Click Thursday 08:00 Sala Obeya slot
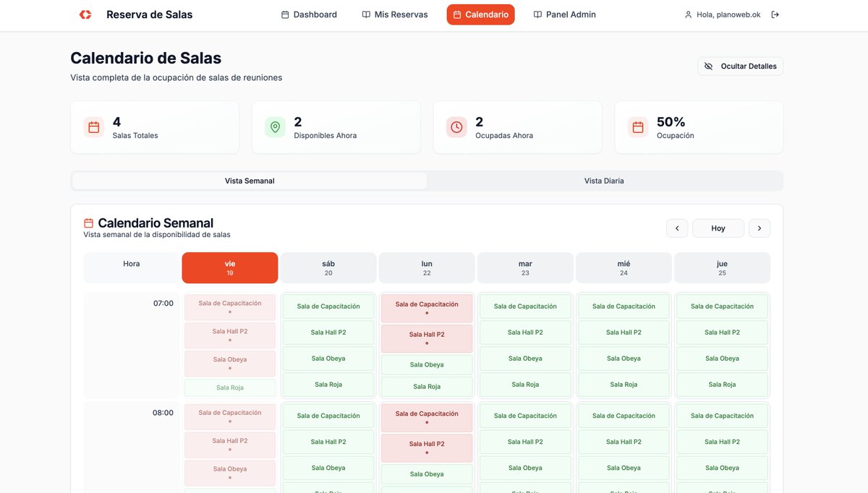Screen dimensions: 868x493 pyautogui.click(x=722, y=468)
